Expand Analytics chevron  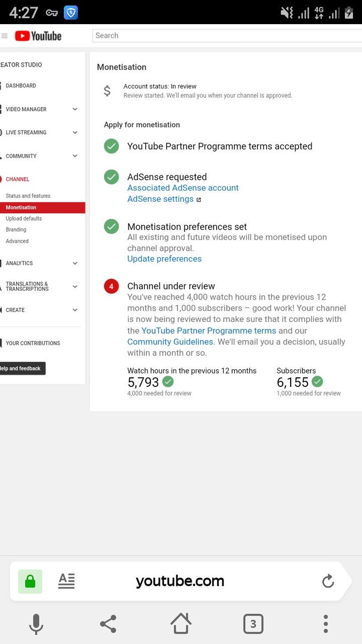tap(75, 264)
